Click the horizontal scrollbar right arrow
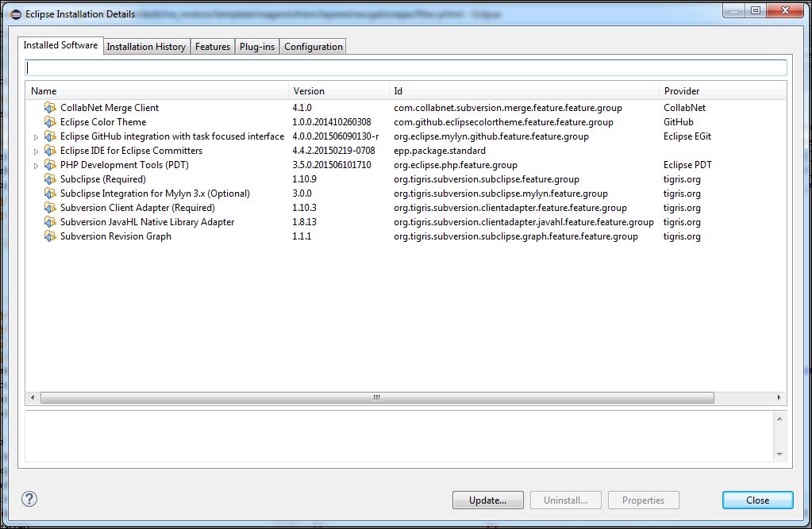The height and width of the screenshot is (529, 812). [x=779, y=397]
